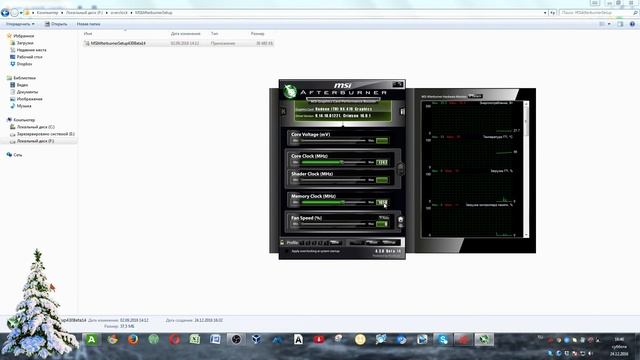Open the info button on the Afterburner right edge
This screenshot has width=640, height=360.
click(402, 111)
